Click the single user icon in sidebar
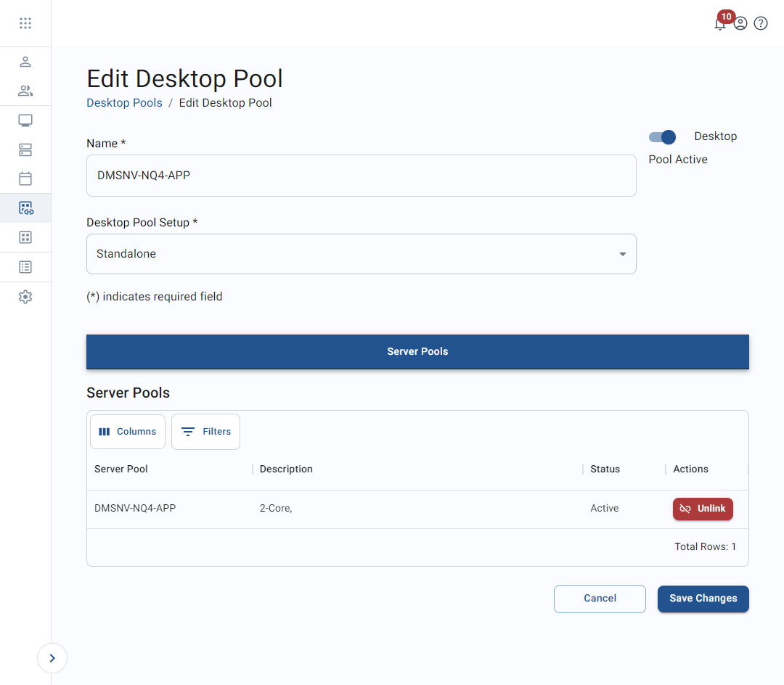 pyautogui.click(x=25, y=62)
